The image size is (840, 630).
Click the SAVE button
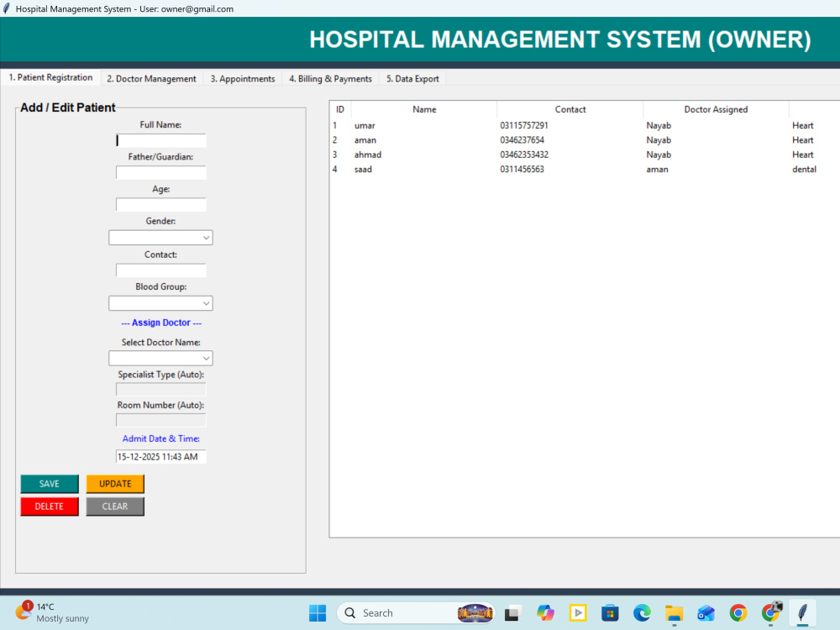pyautogui.click(x=50, y=484)
